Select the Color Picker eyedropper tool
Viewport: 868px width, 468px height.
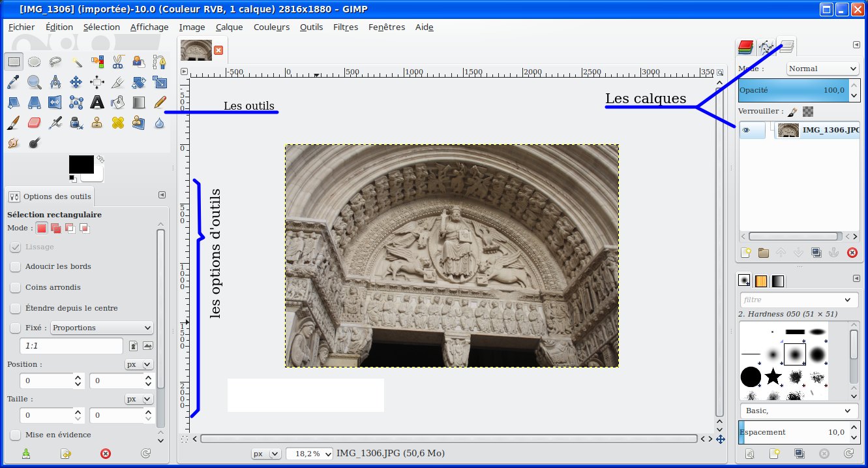(x=13, y=82)
